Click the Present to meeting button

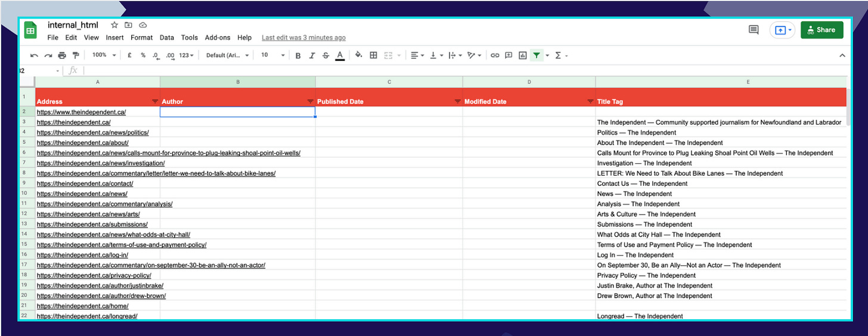click(x=782, y=30)
